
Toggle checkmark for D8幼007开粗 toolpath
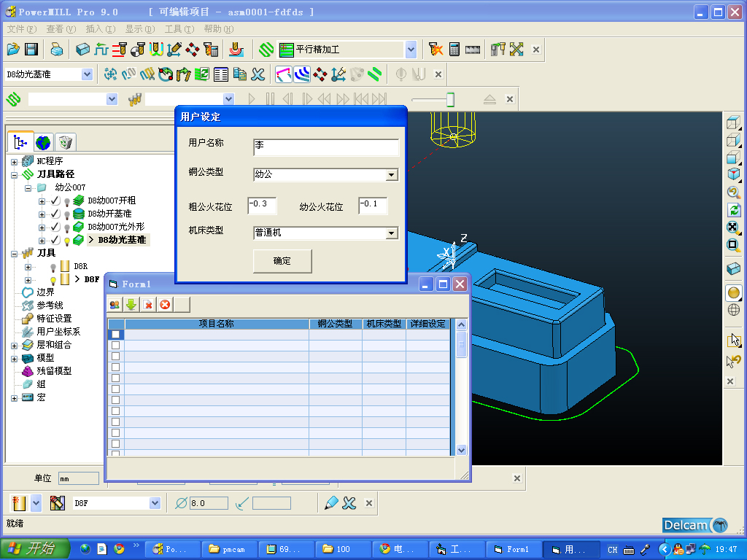(x=55, y=201)
